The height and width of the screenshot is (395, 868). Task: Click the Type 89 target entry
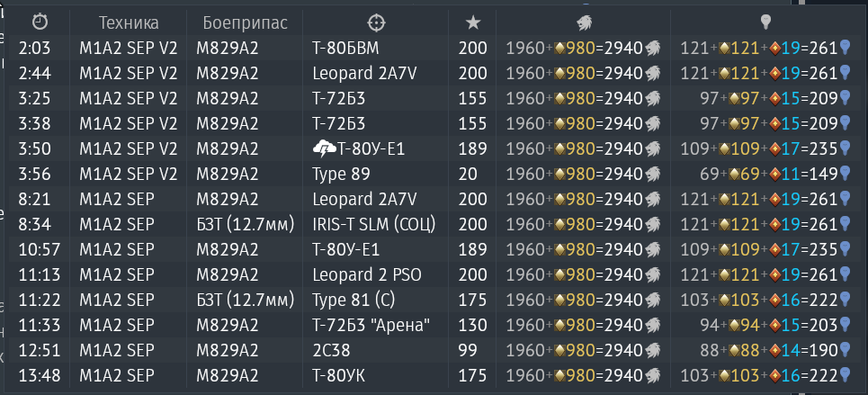pyautogui.click(x=341, y=175)
